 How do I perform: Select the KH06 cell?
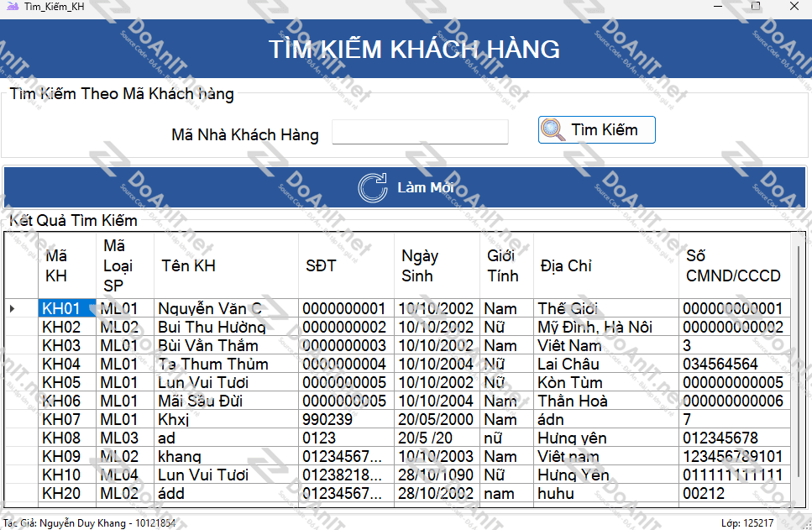(x=67, y=401)
